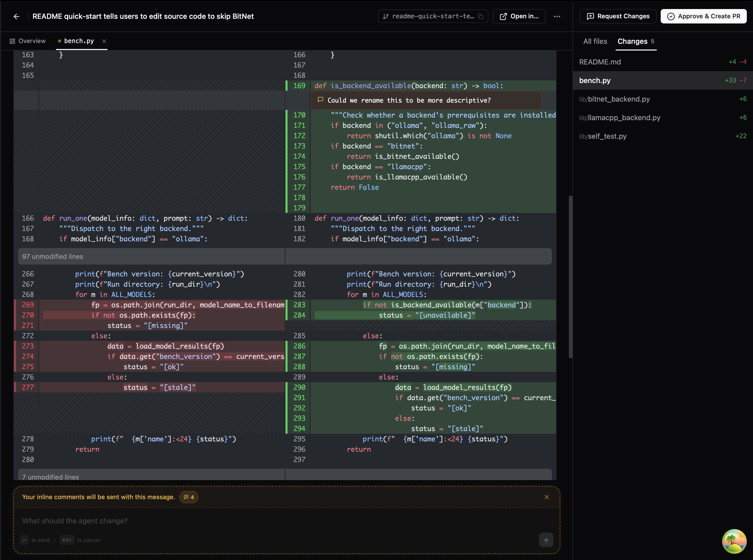Switch to the All files tab
The height and width of the screenshot is (560, 753).
coord(595,41)
